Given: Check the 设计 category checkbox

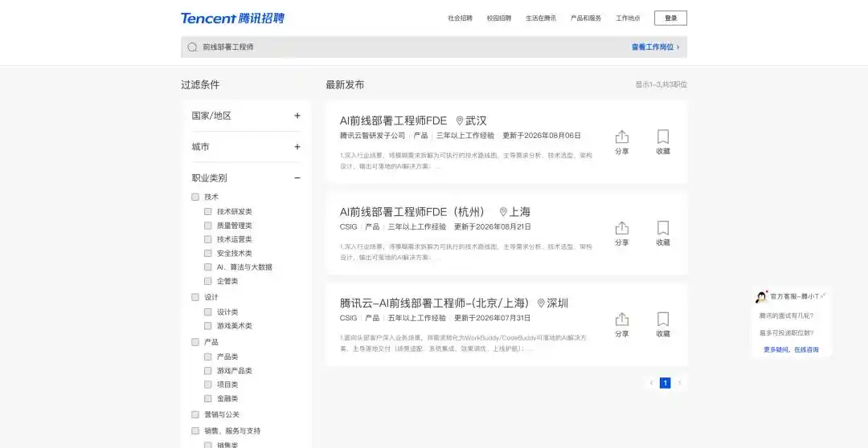Looking at the screenshot, I should click(x=194, y=297).
